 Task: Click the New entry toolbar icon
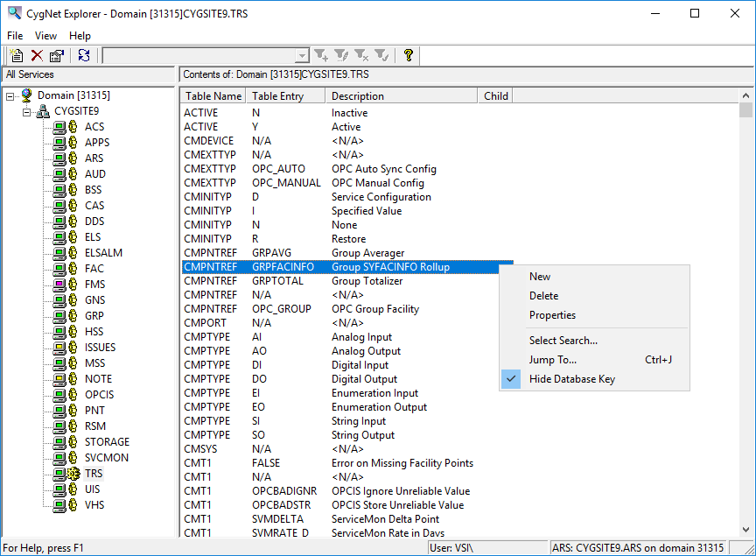[17, 55]
